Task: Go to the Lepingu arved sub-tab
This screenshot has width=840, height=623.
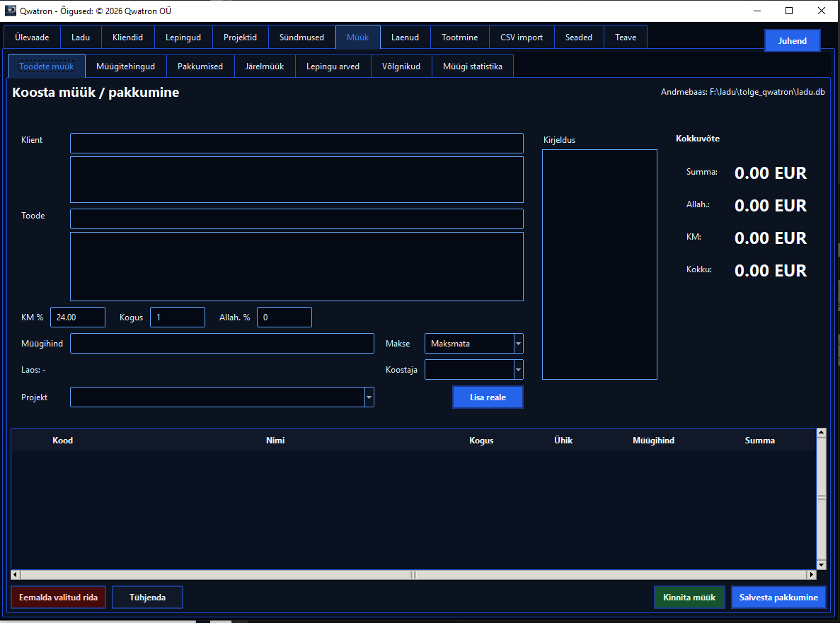Action: (x=333, y=66)
